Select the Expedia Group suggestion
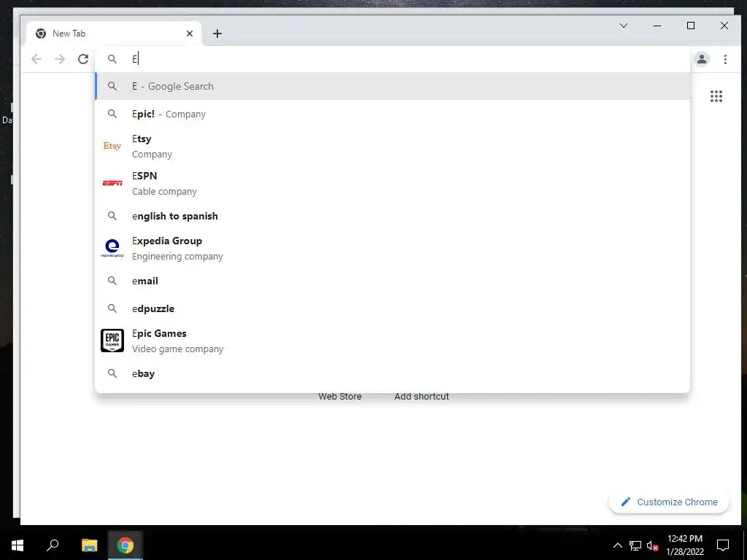Viewport: 747px width, 560px height. pos(392,248)
